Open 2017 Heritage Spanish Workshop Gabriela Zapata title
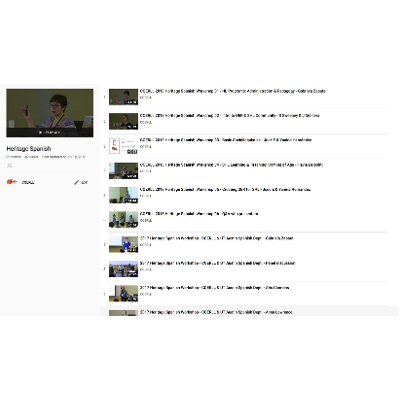 click(x=217, y=238)
